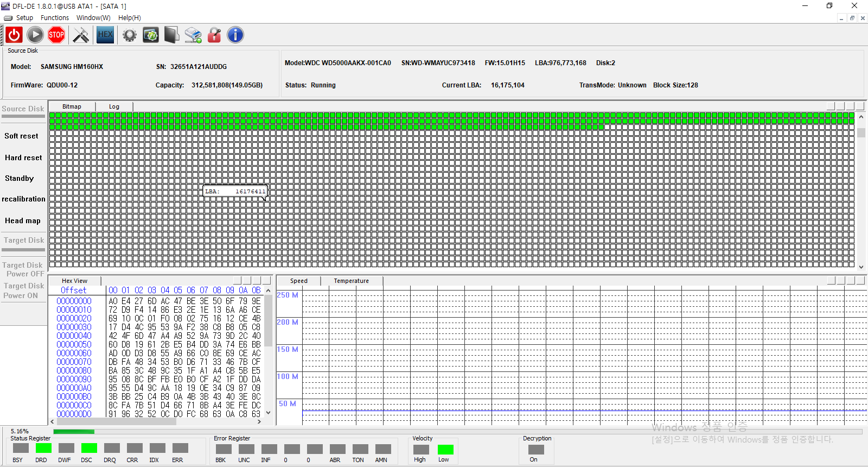The height and width of the screenshot is (467, 868).
Task: Toggle the Low velocity indicator
Action: click(x=445, y=450)
